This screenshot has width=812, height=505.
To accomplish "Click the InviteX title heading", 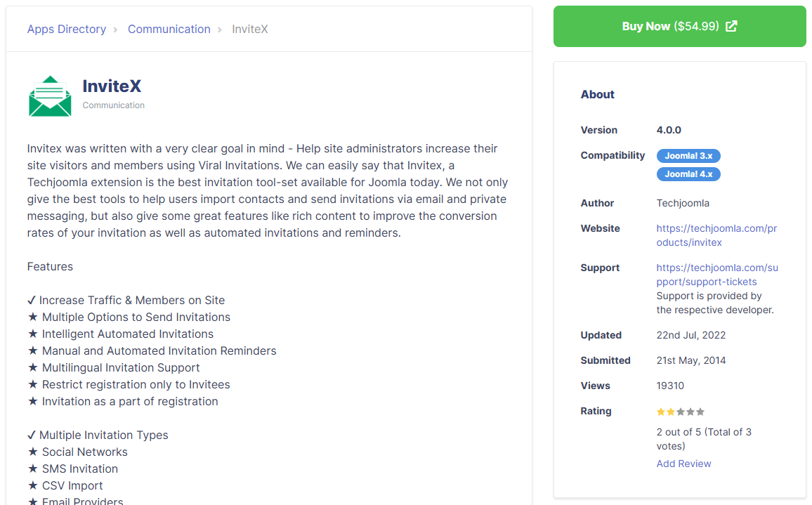I will pyautogui.click(x=112, y=86).
